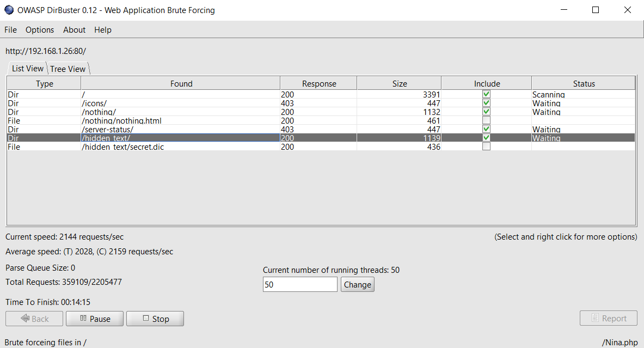Uncheck Include for /server-status/ directory

click(x=486, y=129)
